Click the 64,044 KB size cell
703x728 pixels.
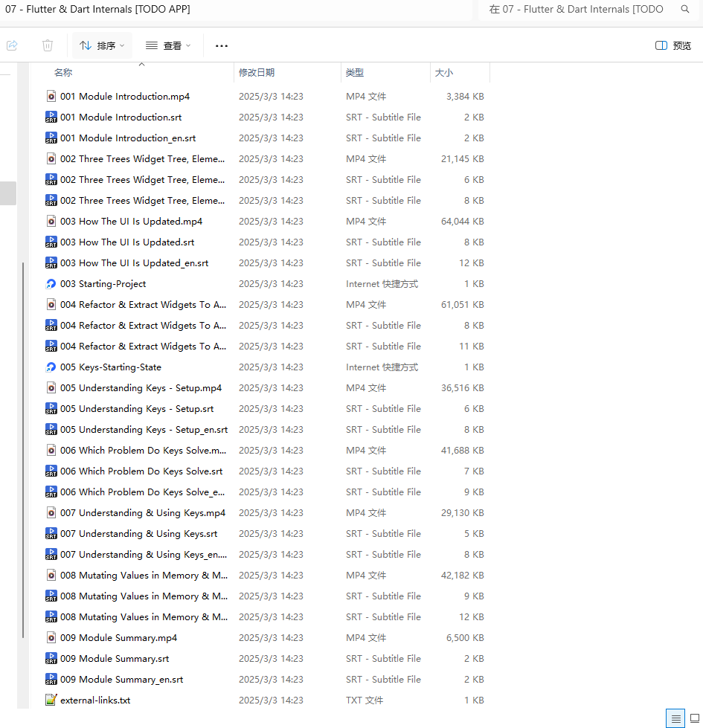(x=463, y=222)
